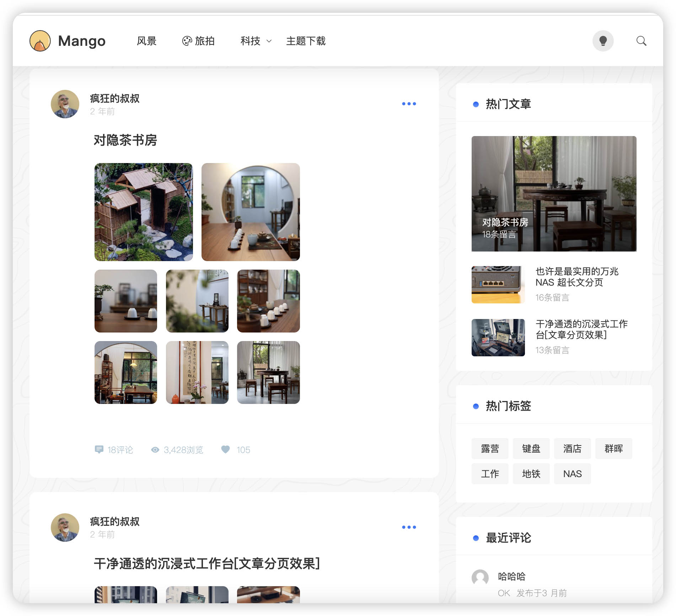
Task: Click the 13条留言 text
Action: point(552,350)
